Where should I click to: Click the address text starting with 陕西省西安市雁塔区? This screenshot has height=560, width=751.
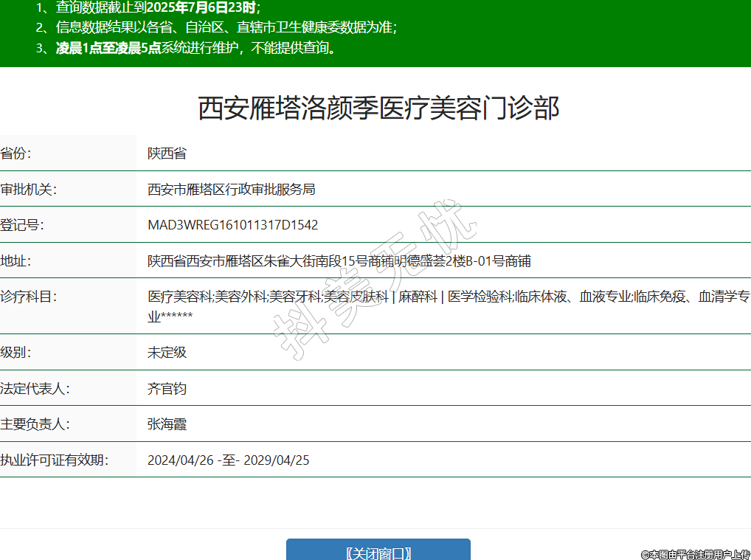[339, 261]
